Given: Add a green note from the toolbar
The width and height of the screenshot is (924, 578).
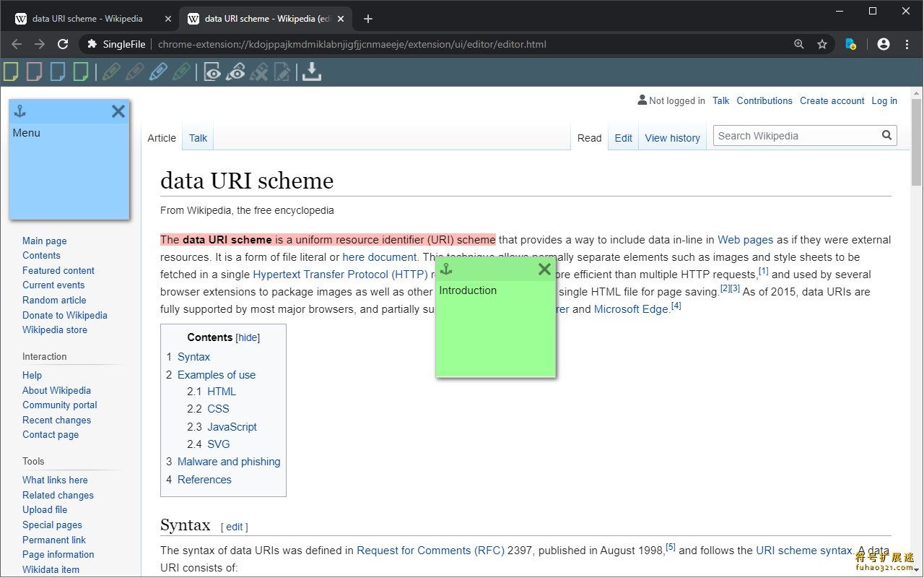Looking at the screenshot, I should tap(80, 72).
